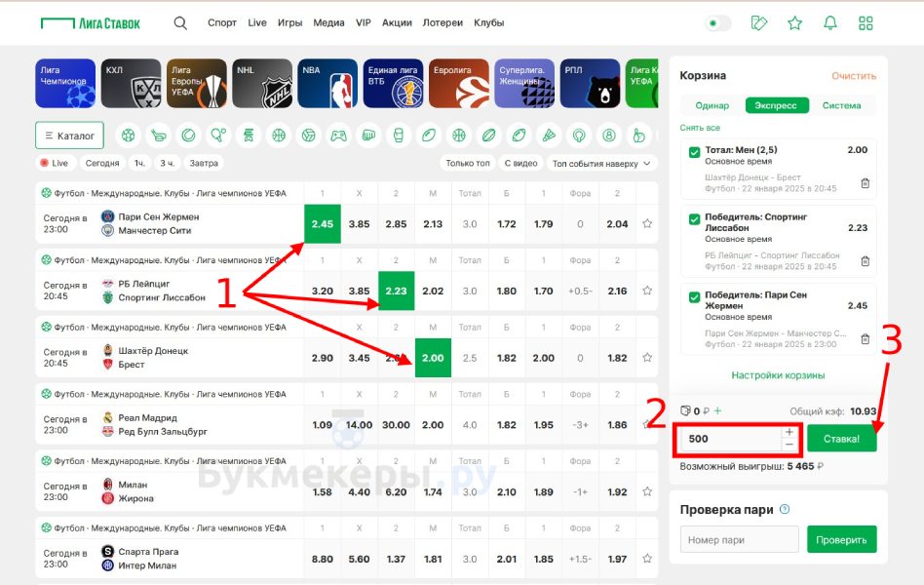Open the Спорт menu item
924x585 pixels.
(222, 23)
